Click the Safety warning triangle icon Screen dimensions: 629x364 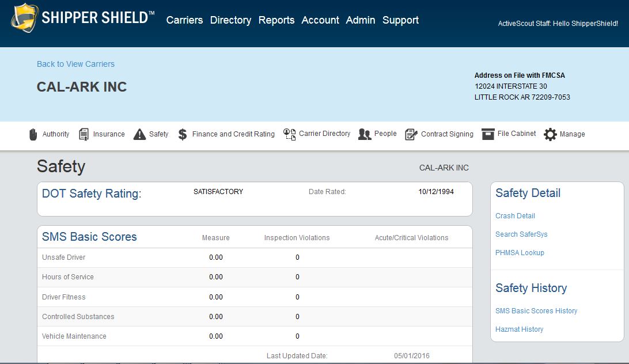tap(139, 134)
